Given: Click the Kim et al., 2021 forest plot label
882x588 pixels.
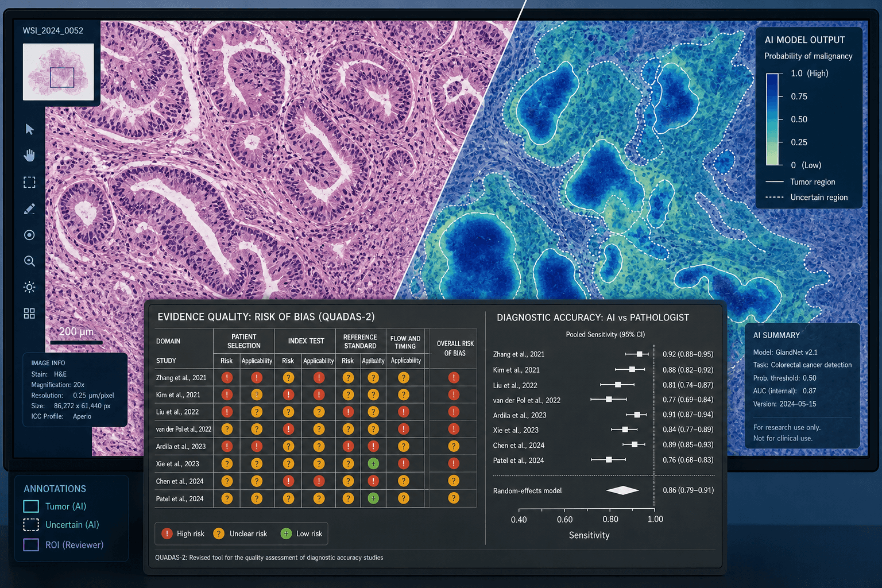Looking at the screenshot, I should 516,370.
